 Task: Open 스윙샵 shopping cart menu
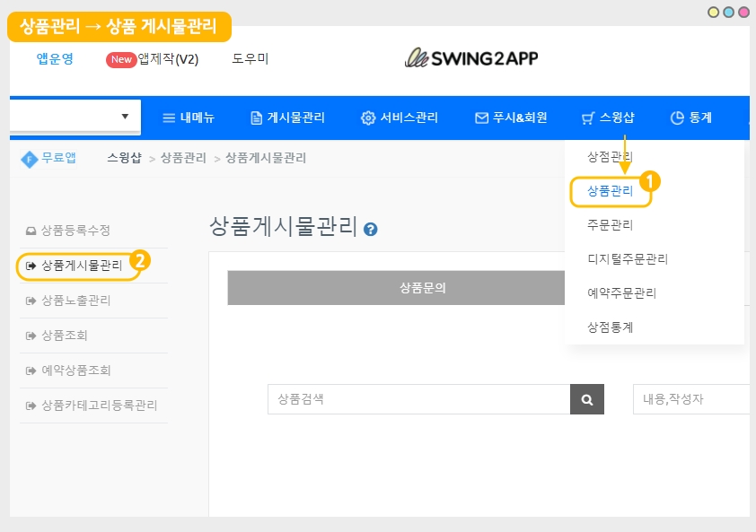point(608,118)
